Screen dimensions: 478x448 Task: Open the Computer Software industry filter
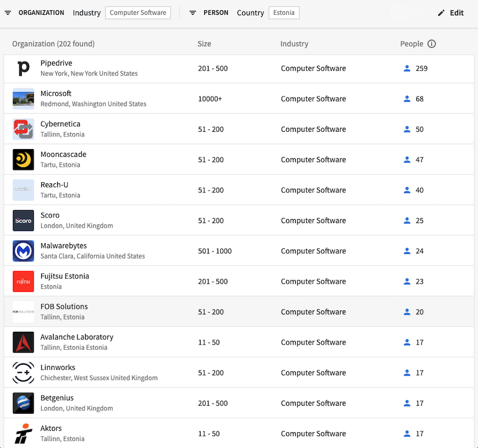[138, 13]
